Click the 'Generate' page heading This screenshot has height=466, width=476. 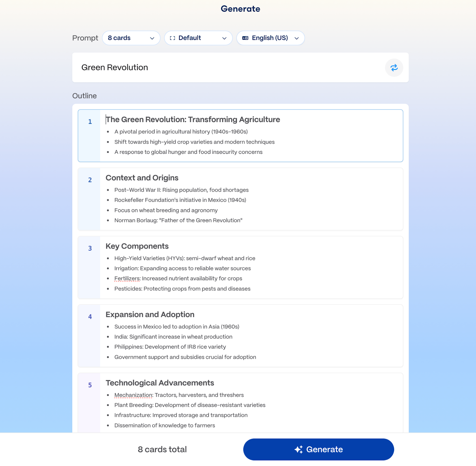(x=240, y=9)
